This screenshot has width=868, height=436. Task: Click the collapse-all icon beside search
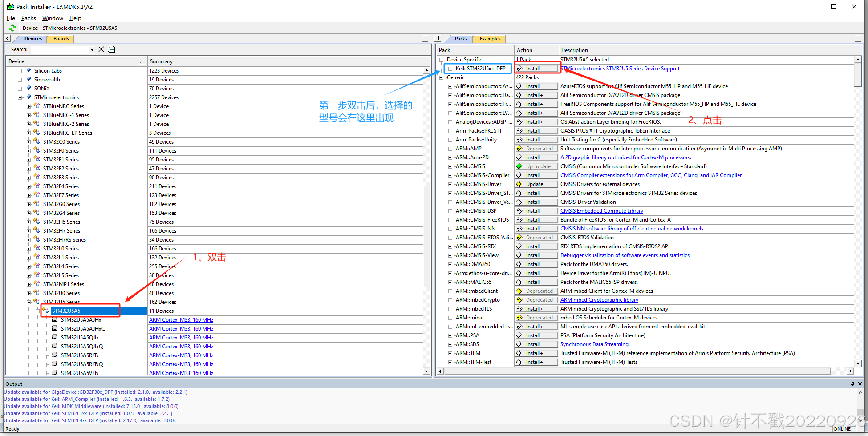(112, 49)
